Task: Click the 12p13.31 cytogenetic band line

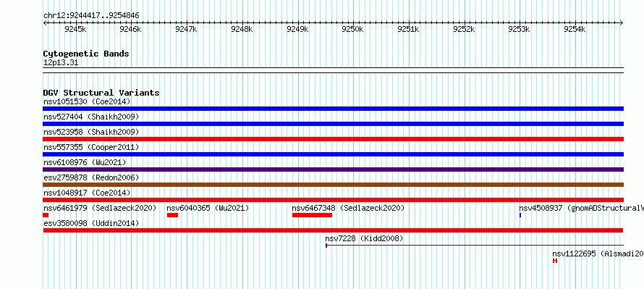Action: coord(333,70)
